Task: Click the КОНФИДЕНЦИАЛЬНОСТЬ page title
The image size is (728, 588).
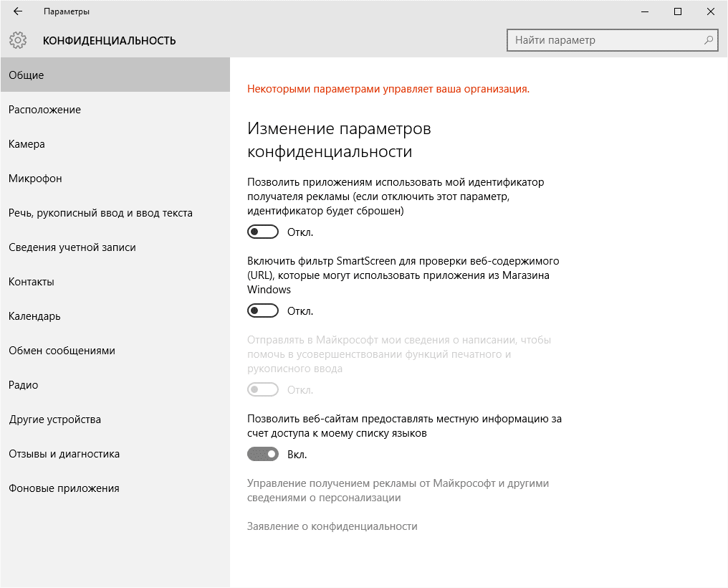Action: (x=109, y=40)
